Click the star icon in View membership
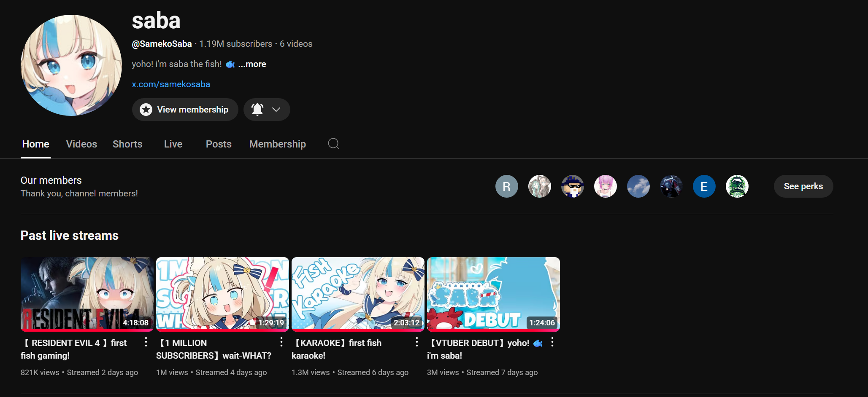The height and width of the screenshot is (397, 868). pos(146,110)
